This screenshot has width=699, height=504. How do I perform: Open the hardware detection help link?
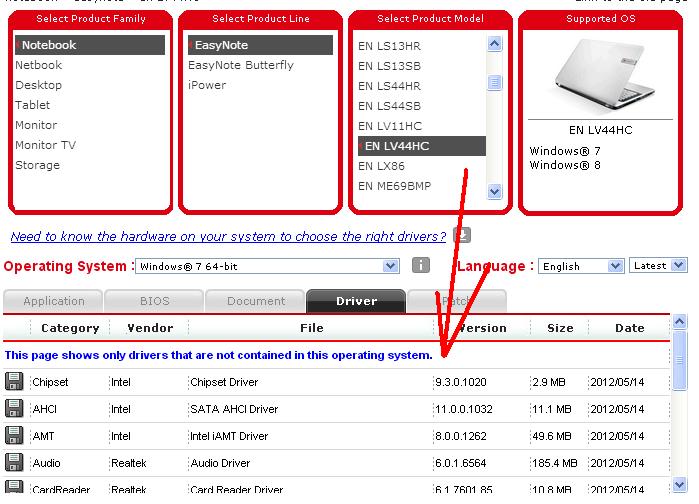click(228, 236)
